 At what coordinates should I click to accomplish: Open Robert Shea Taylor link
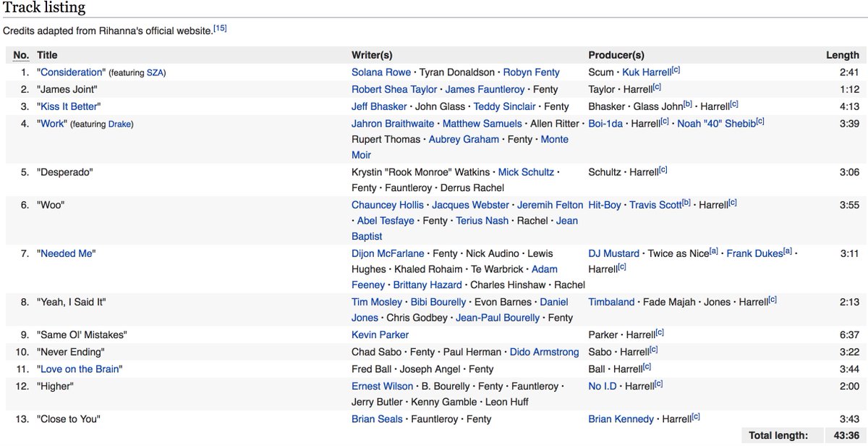pos(394,89)
